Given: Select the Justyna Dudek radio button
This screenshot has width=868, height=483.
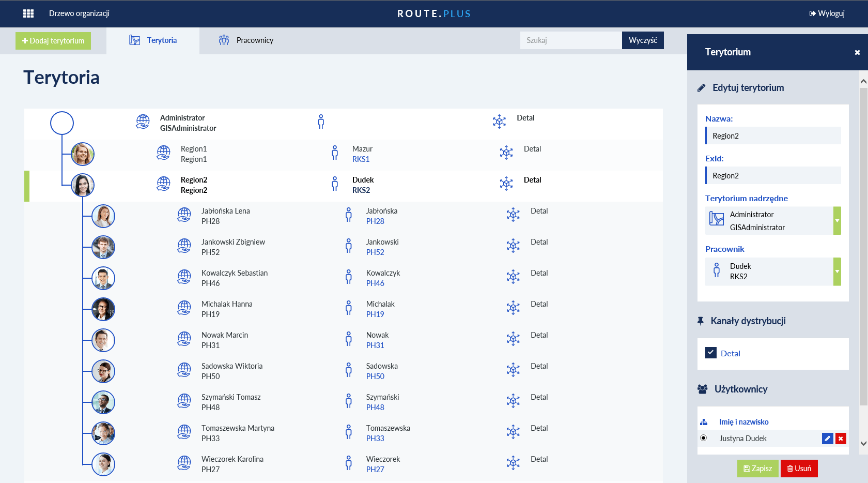Looking at the screenshot, I should tap(703, 438).
